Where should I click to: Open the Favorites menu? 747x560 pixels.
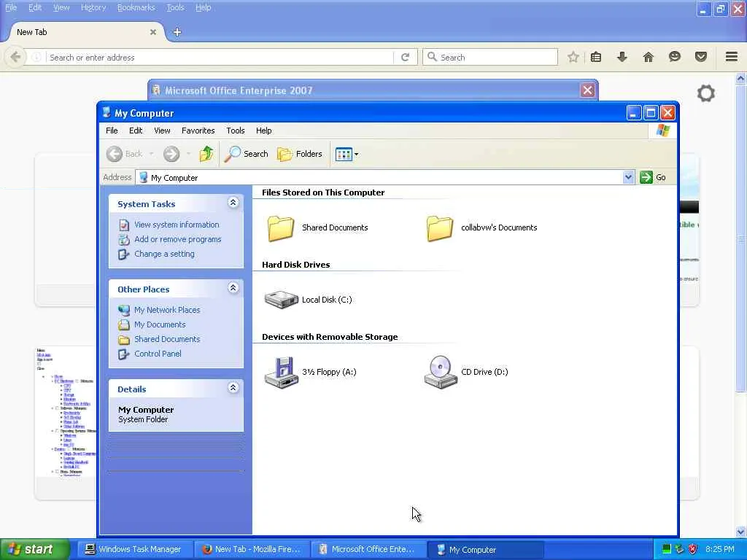[198, 131]
